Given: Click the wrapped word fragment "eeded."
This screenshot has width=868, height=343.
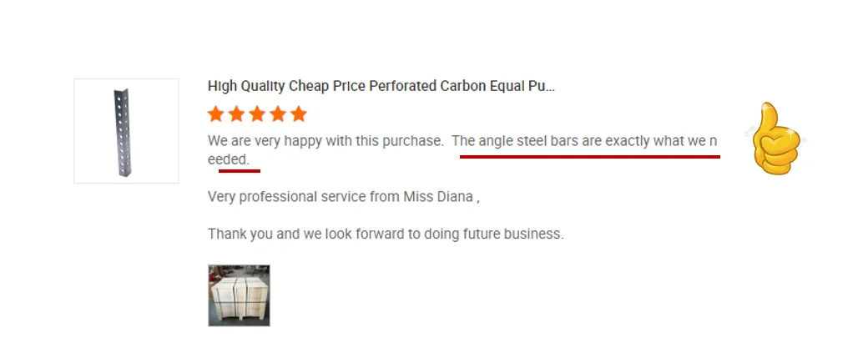Looking at the screenshot, I should [228, 159].
